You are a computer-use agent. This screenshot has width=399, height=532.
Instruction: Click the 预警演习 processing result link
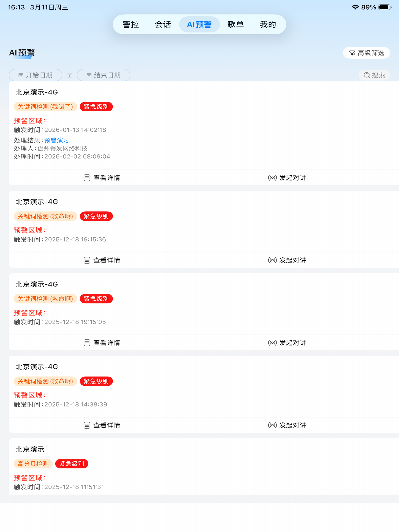click(56, 140)
